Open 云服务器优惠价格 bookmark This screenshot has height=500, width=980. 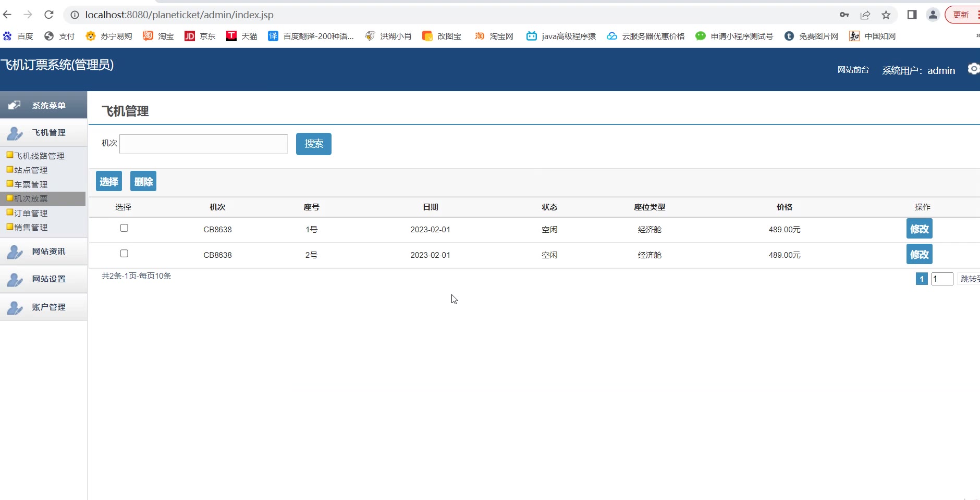point(646,36)
